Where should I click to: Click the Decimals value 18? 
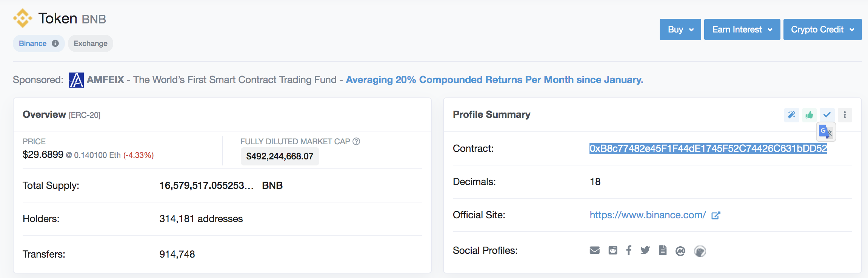[x=595, y=182]
